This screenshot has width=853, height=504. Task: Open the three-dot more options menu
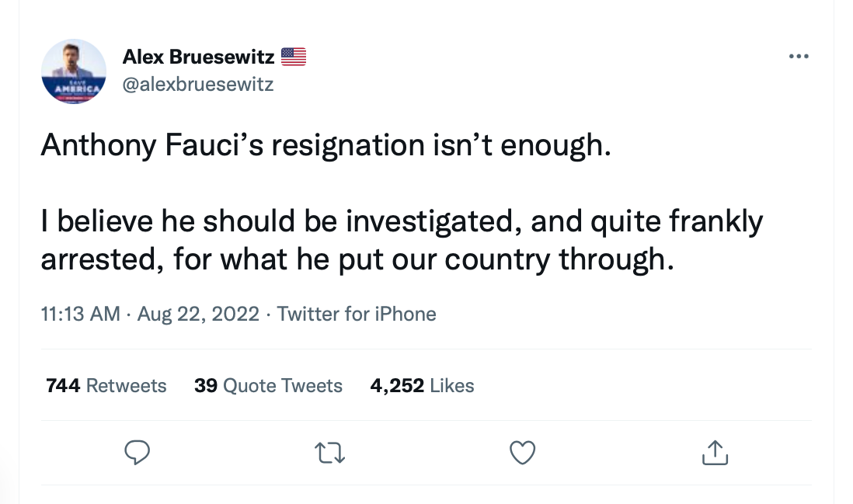pos(798,56)
